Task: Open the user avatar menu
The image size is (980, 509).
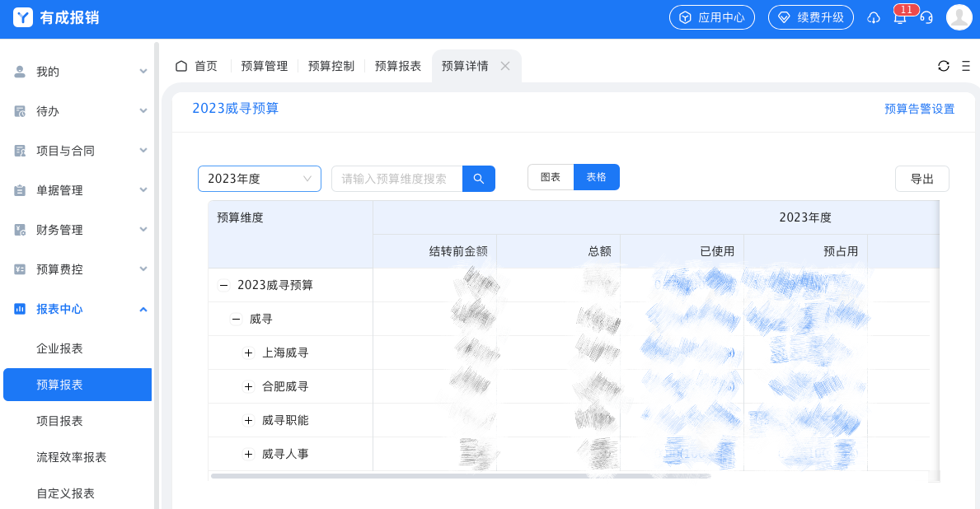Action: point(959,17)
